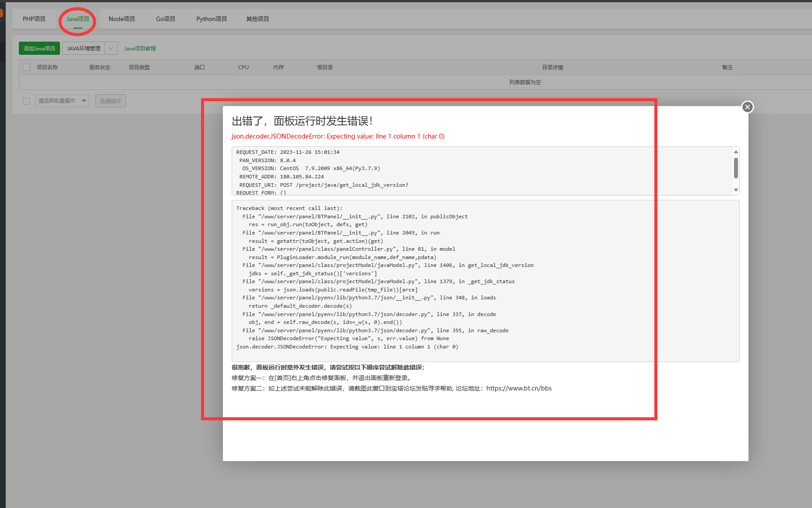This screenshot has width=812, height=508.
Task: Click the 根目录 column header
Action: click(x=325, y=67)
